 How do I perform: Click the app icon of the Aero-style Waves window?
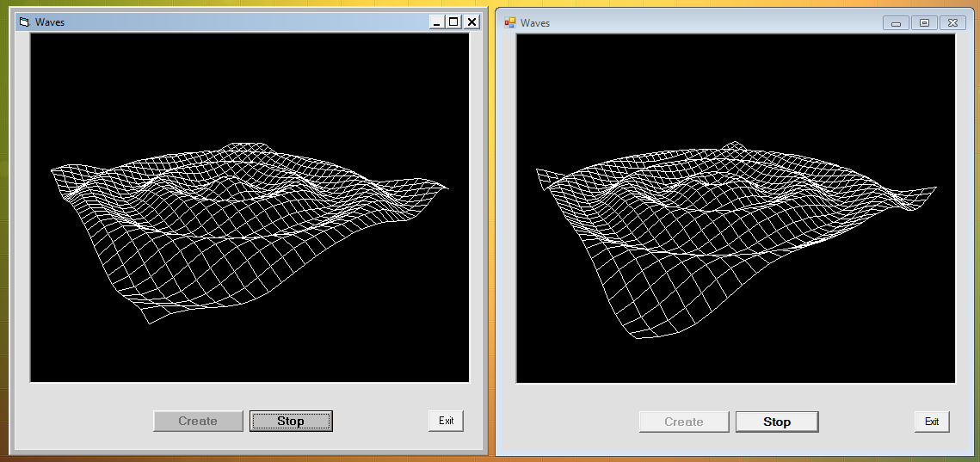tap(509, 22)
